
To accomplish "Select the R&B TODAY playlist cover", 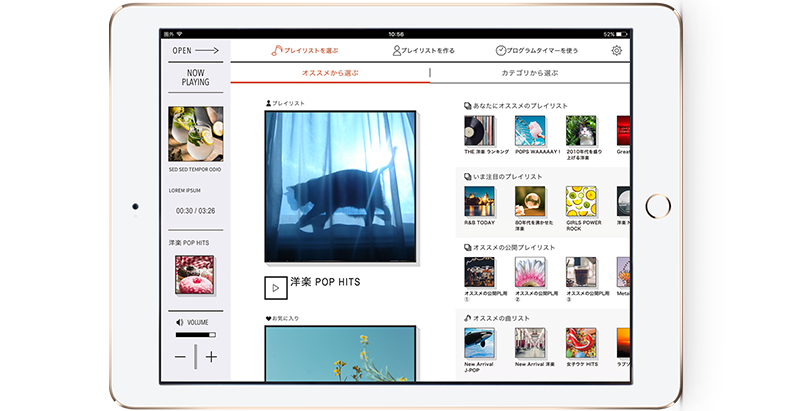I will point(479,202).
